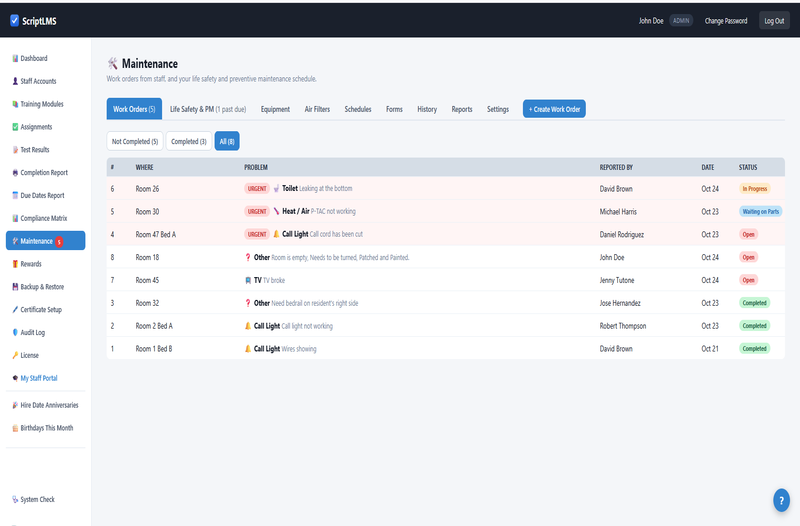Open the Audit Log sidebar link
The image size is (800, 526).
point(45,332)
